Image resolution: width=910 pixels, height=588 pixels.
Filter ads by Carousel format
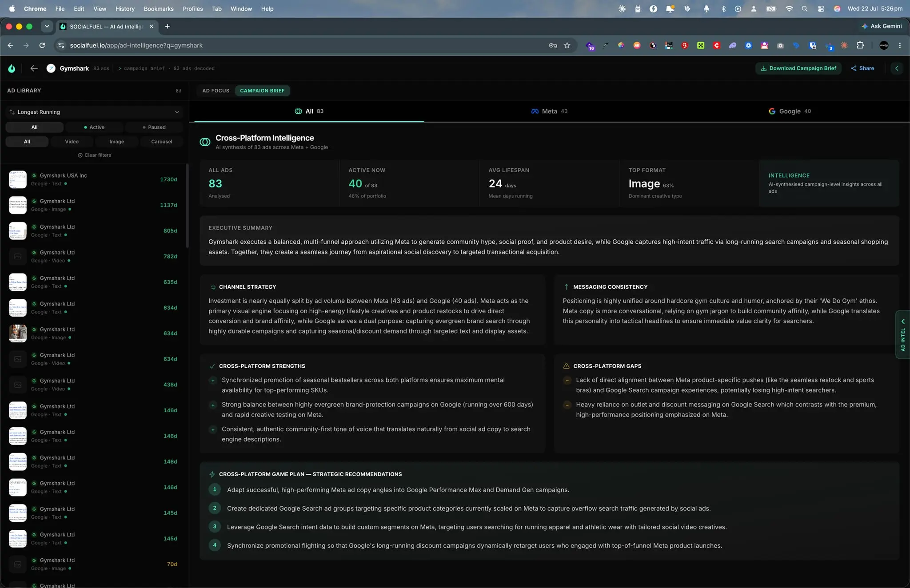pos(162,142)
